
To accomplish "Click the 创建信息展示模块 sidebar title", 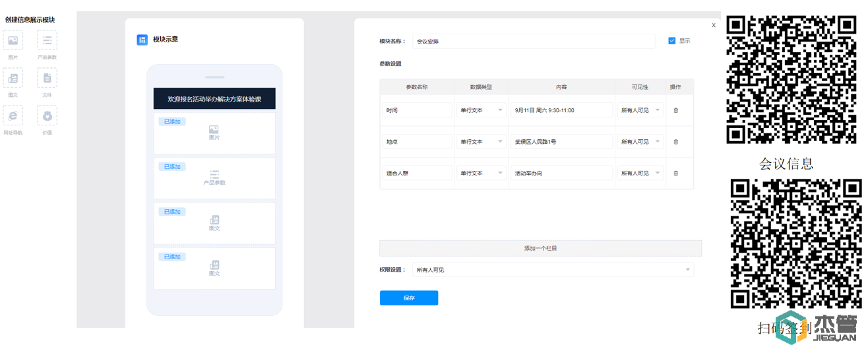I will click(x=30, y=20).
